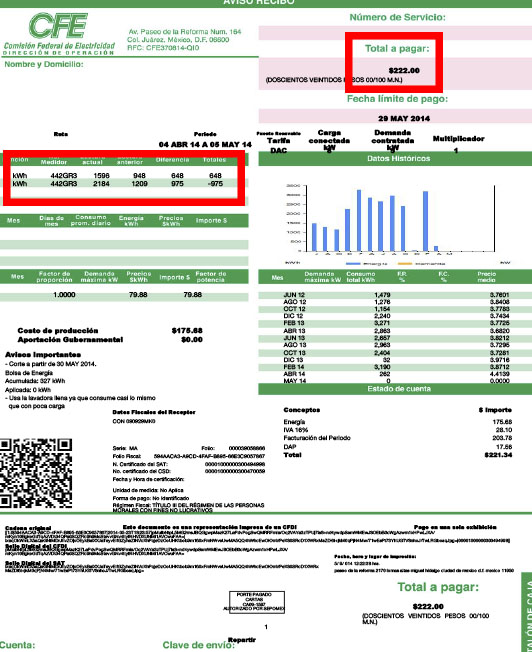Select the 'RFC: CFE370814-QI0' line

[163, 48]
